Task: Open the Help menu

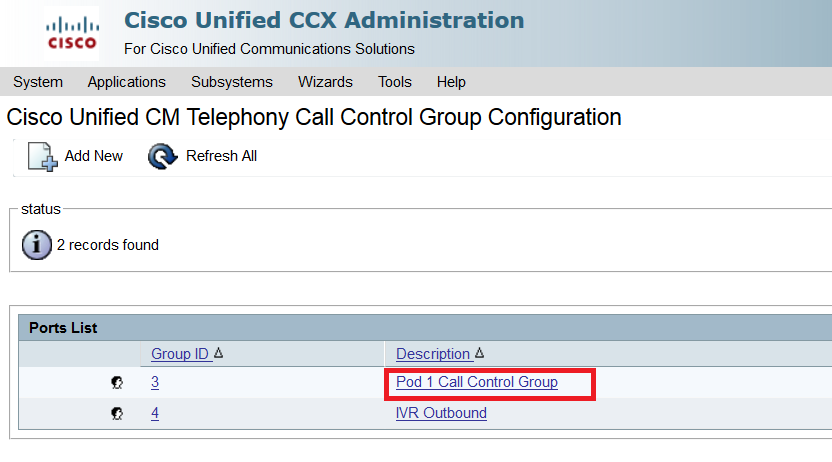Action: 451,82
